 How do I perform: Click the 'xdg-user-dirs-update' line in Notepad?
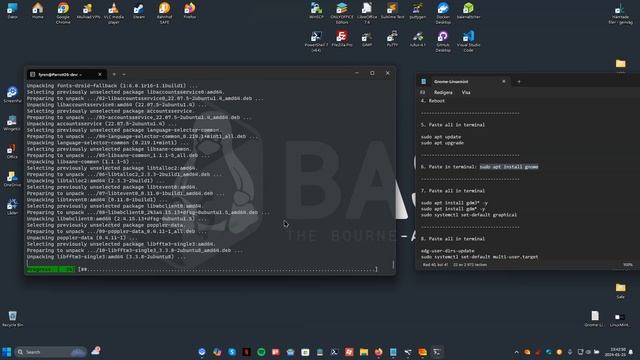coord(447,251)
